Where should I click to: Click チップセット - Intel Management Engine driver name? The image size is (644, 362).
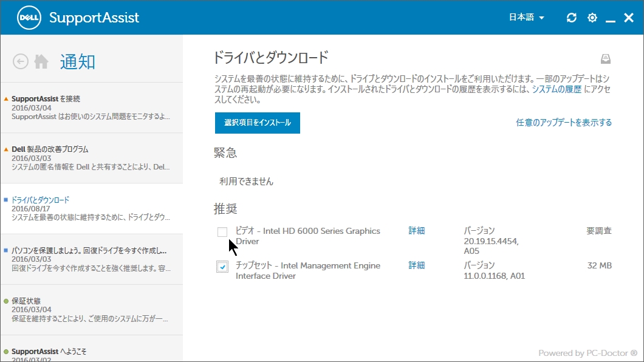tap(307, 270)
